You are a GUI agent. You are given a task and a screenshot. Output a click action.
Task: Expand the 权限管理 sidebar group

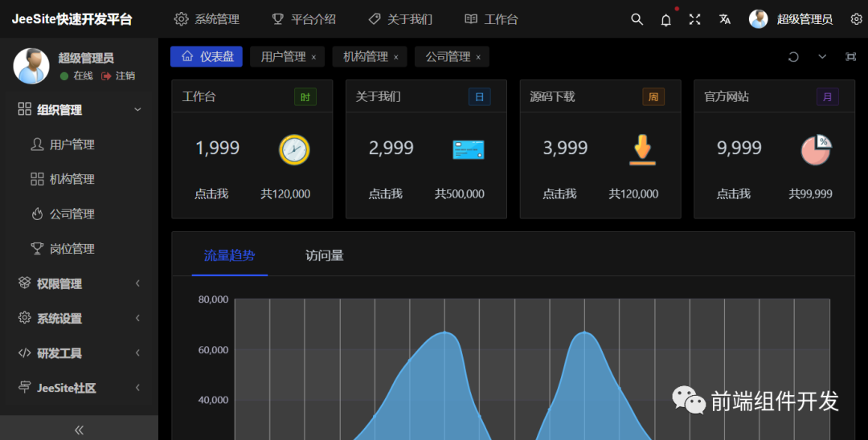pyautogui.click(x=79, y=283)
